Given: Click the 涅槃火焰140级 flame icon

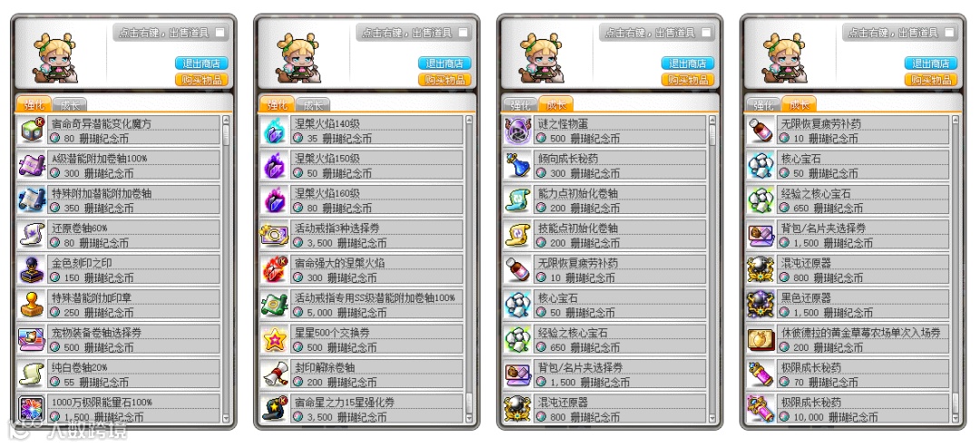Looking at the screenshot, I should point(272,130).
